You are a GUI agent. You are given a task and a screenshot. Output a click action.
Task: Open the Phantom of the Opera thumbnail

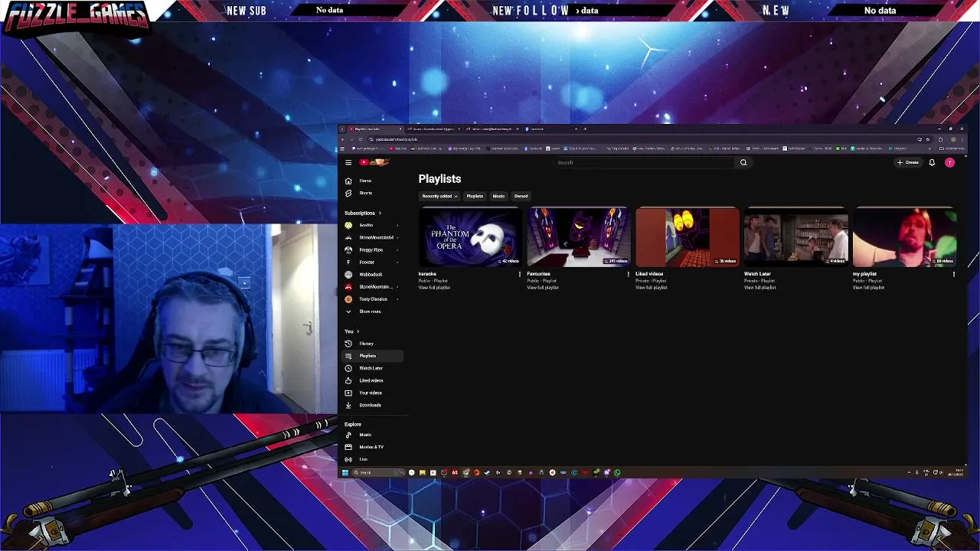(x=470, y=237)
